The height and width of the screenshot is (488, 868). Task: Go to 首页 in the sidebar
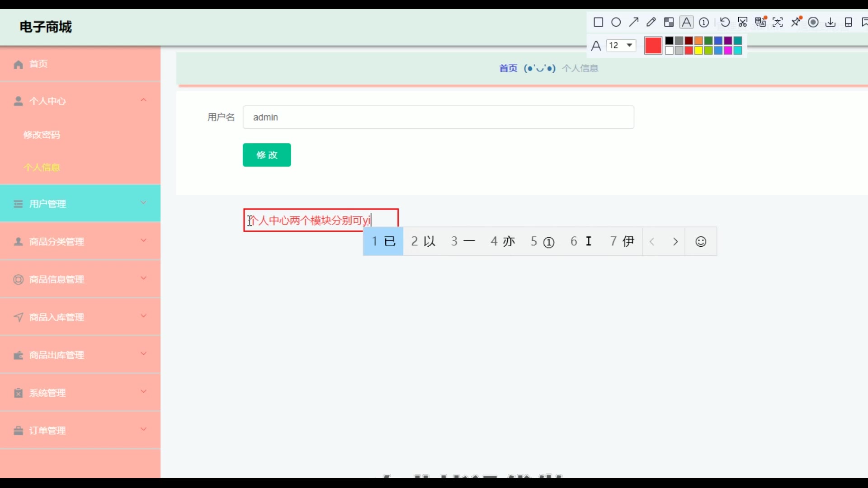[x=38, y=64]
